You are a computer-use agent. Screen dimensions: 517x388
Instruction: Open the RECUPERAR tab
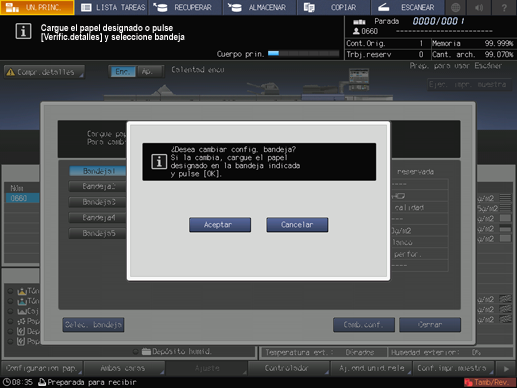(x=185, y=7)
